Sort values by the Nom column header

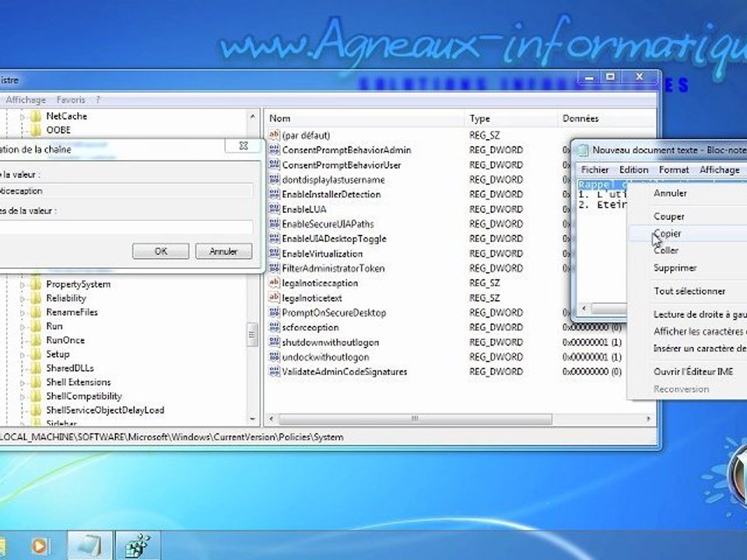click(x=364, y=118)
